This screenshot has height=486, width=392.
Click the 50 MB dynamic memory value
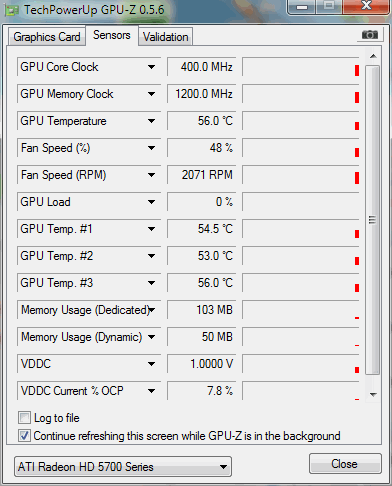[202, 337]
